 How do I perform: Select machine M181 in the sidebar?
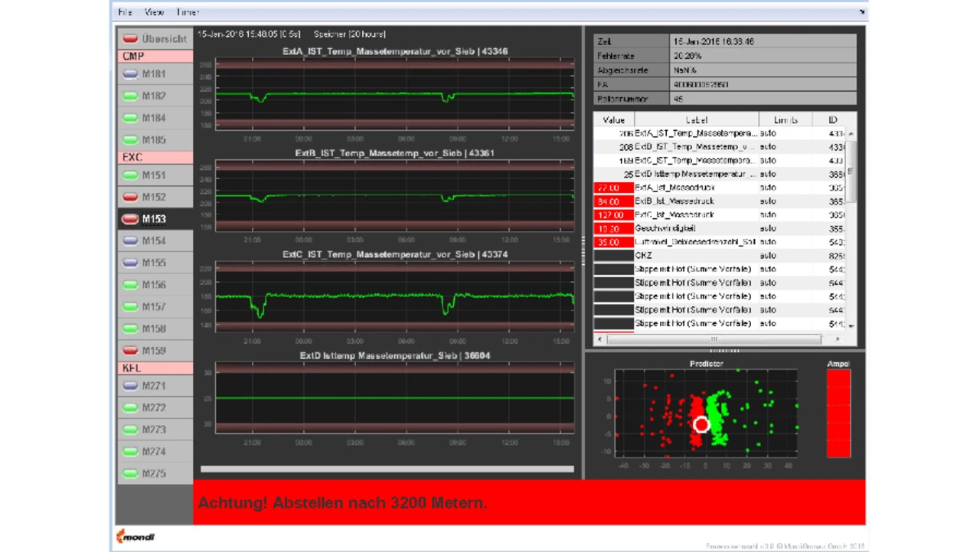click(155, 74)
